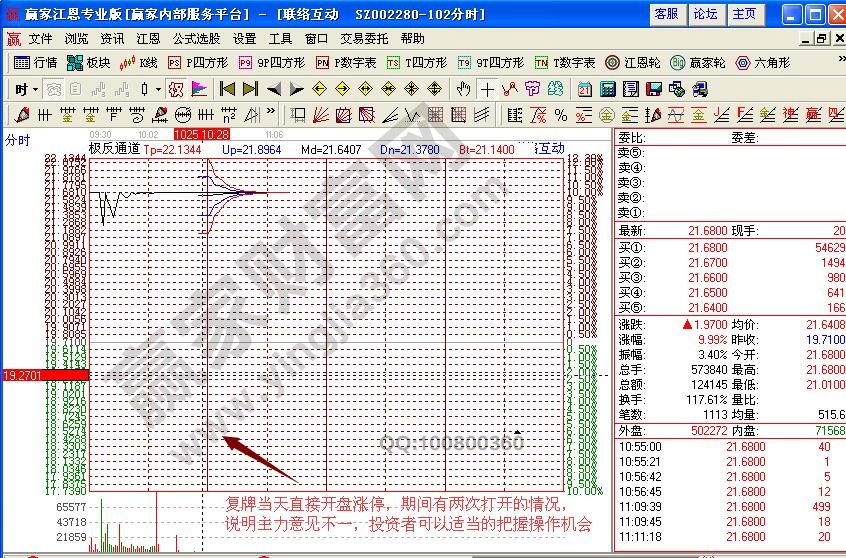Viewport: 846px width, 558px height.
Task: Open the candlestick style dropdown arrow
Action: (x=158, y=89)
